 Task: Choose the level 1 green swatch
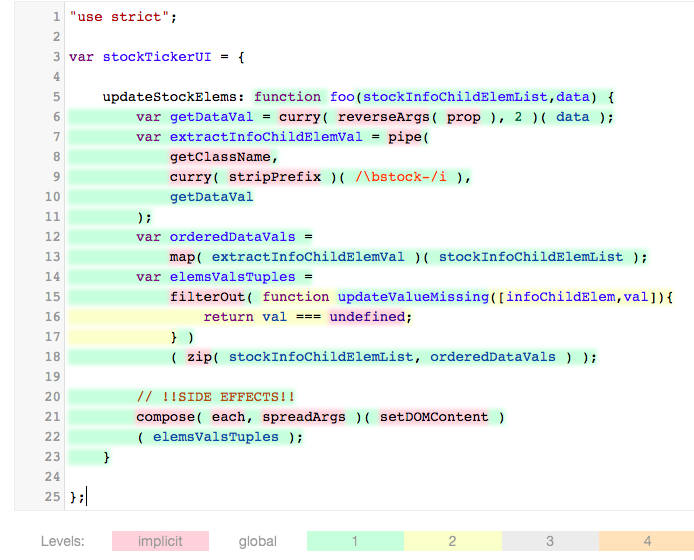(x=355, y=541)
